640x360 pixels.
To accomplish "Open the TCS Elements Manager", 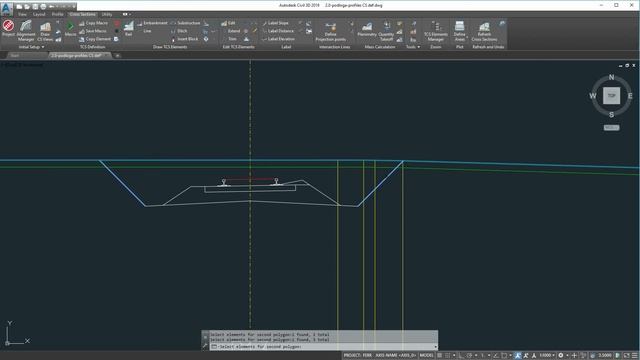I will [436, 31].
